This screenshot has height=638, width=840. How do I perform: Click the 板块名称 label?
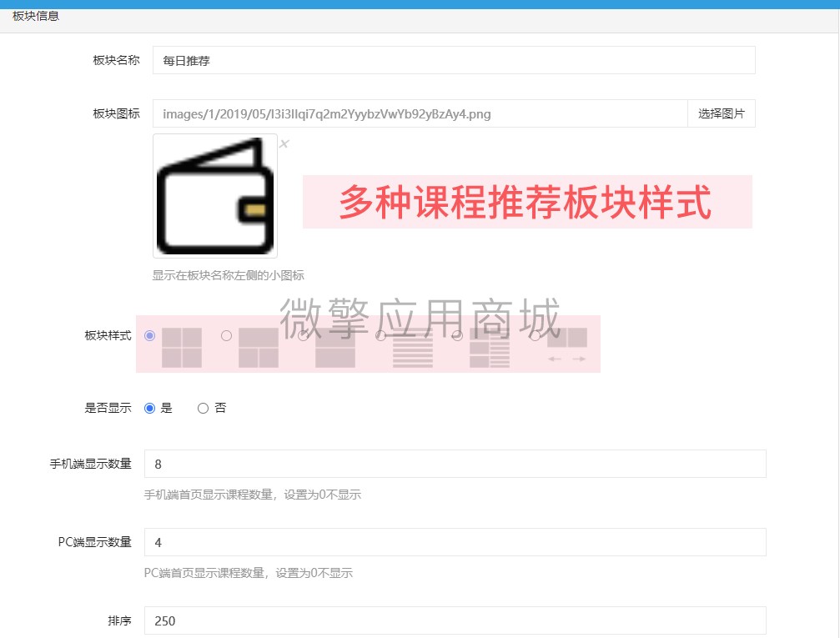point(116,60)
